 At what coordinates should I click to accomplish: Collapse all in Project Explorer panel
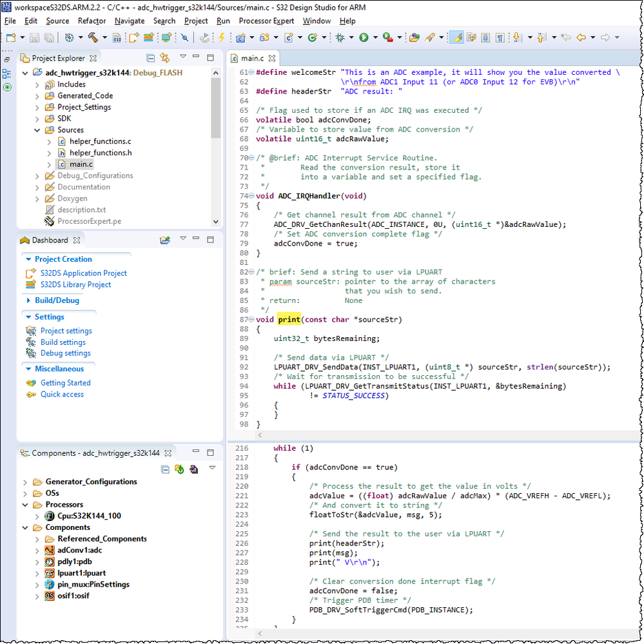click(150, 58)
